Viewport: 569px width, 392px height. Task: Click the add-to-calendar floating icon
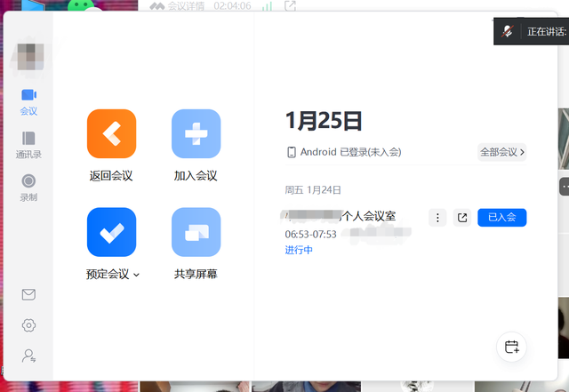(511, 347)
